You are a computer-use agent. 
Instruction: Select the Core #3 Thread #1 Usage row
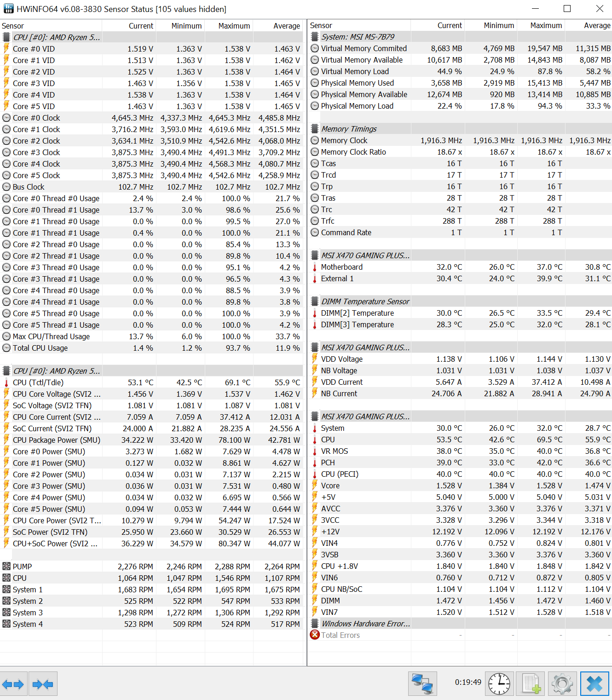pos(152,279)
